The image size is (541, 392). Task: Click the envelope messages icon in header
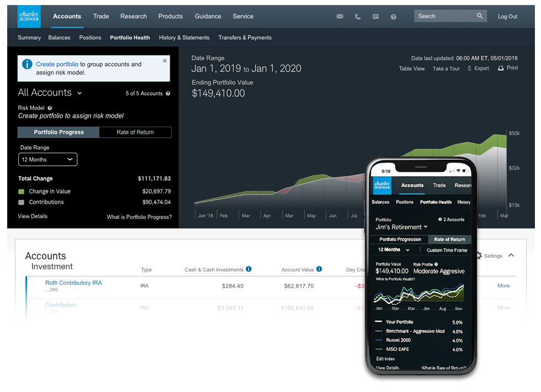click(340, 17)
